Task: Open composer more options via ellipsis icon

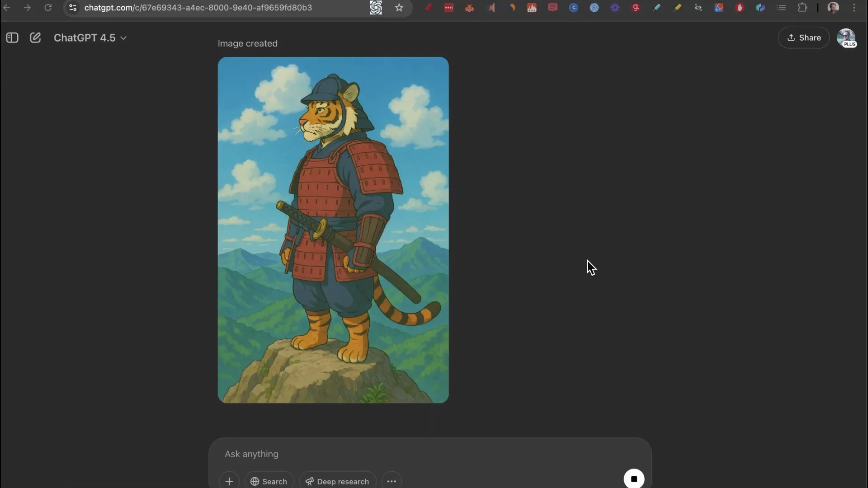Action: tap(392, 481)
